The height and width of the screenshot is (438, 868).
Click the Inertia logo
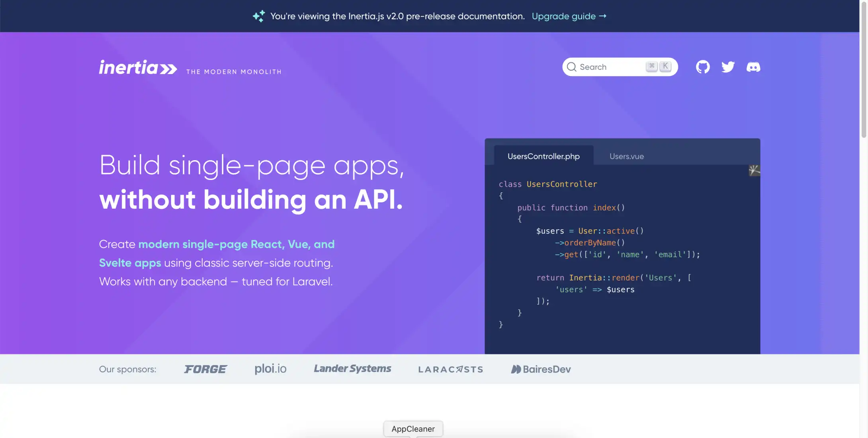[138, 67]
